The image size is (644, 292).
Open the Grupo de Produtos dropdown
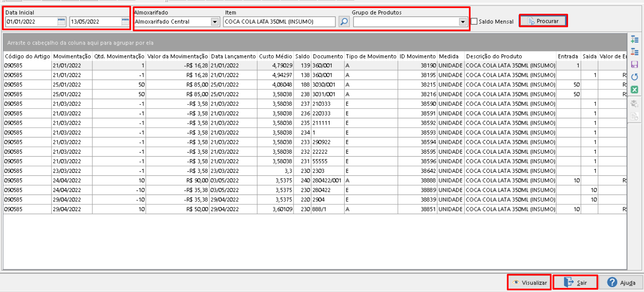point(463,22)
